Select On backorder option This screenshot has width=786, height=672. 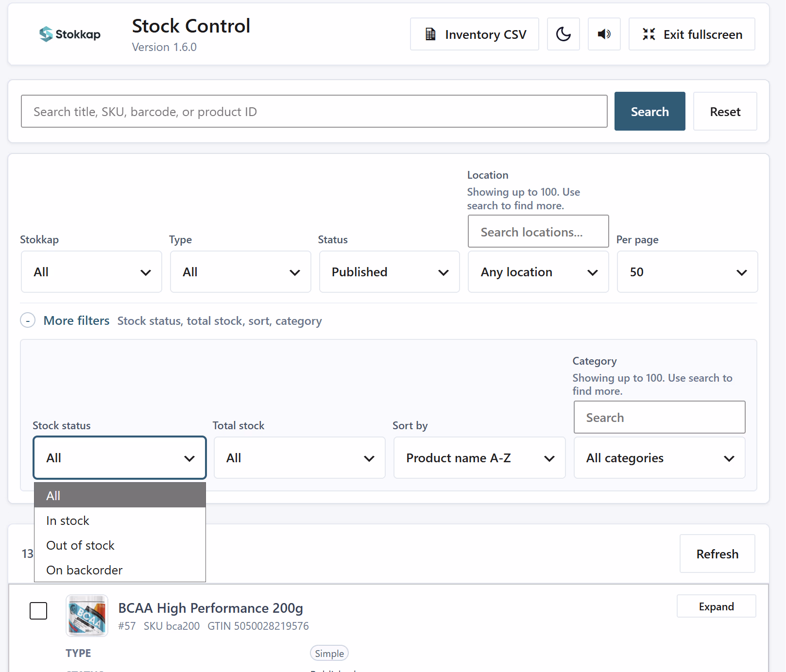[120, 570]
